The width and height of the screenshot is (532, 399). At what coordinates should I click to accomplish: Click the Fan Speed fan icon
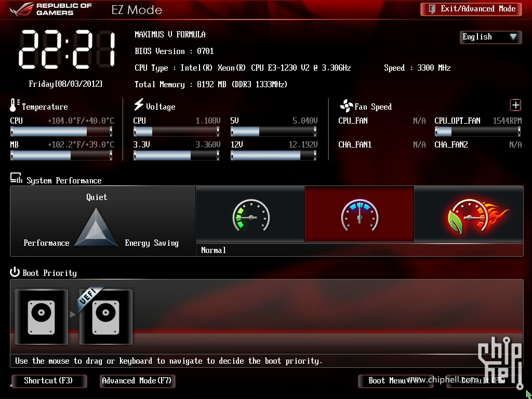346,106
